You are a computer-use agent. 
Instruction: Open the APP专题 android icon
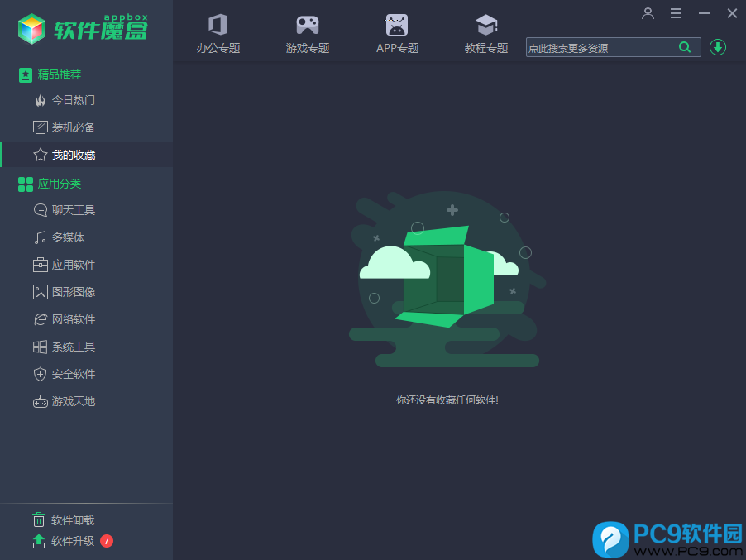click(397, 25)
